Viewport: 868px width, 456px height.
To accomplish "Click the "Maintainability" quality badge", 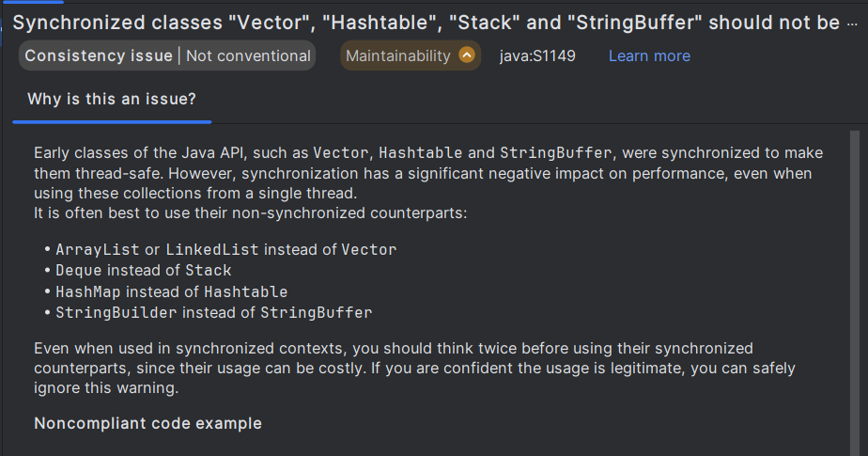I will 398,56.
